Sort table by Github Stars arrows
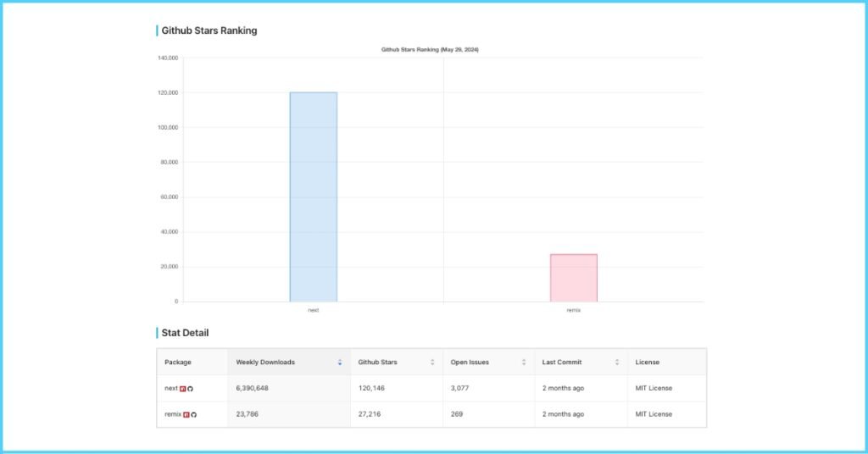The height and width of the screenshot is (454, 868). (432, 363)
